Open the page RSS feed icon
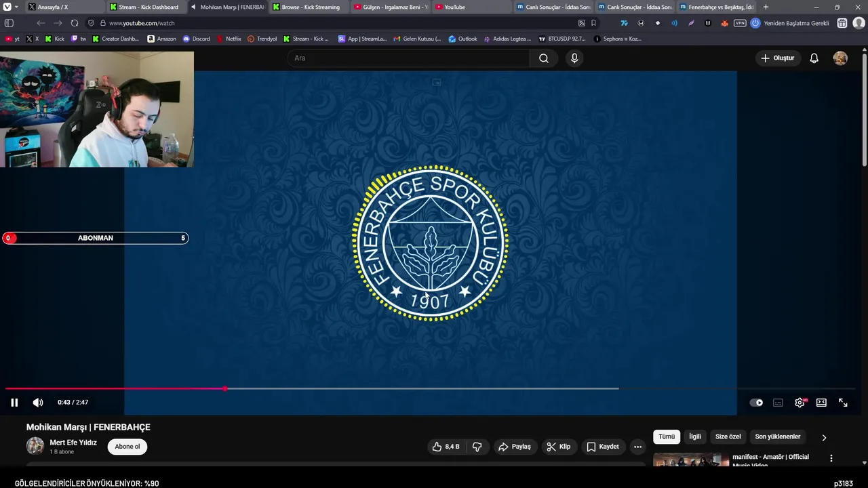 [x=582, y=23]
